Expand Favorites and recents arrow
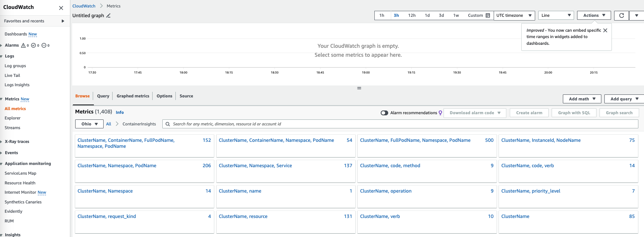Viewport: 644px width, 237px height. (63, 21)
